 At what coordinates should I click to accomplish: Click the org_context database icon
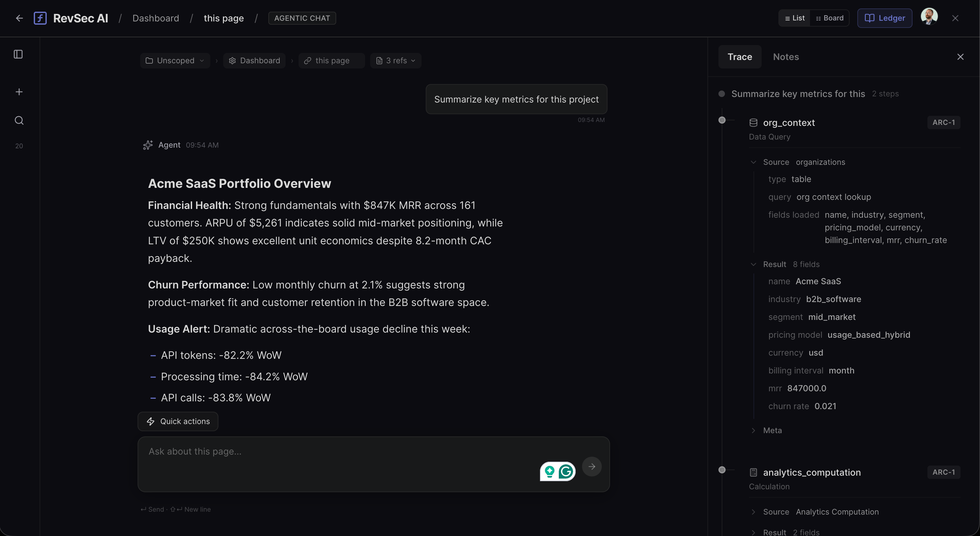click(x=753, y=123)
